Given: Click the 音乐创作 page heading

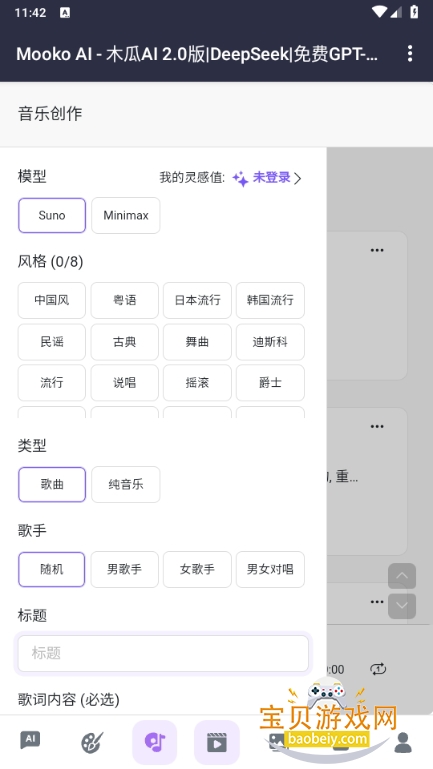Looking at the screenshot, I should click(50, 114).
